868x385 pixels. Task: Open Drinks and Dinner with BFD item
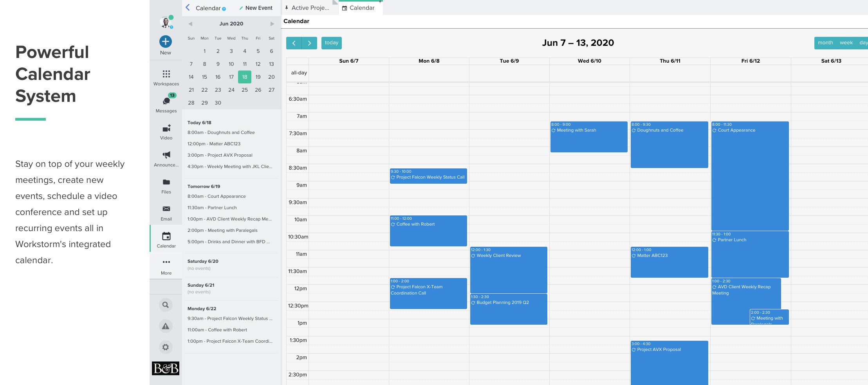pyautogui.click(x=228, y=242)
